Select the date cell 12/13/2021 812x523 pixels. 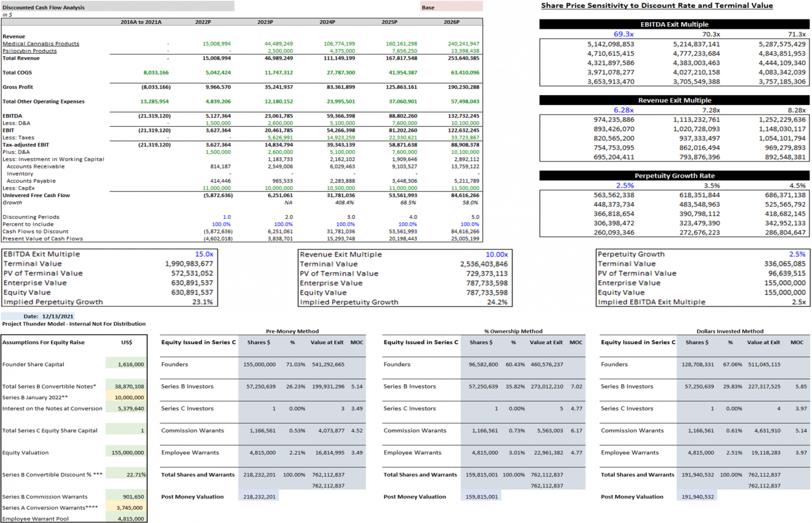[x=58, y=316]
